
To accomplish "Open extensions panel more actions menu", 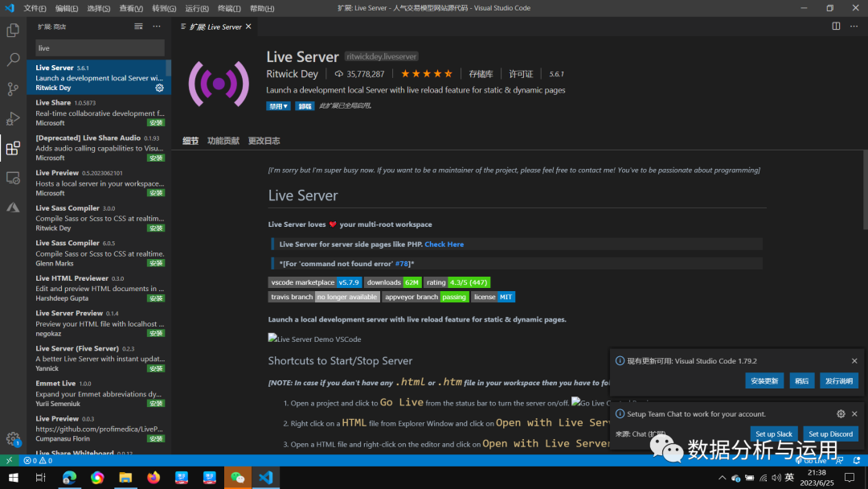I will click(x=157, y=27).
